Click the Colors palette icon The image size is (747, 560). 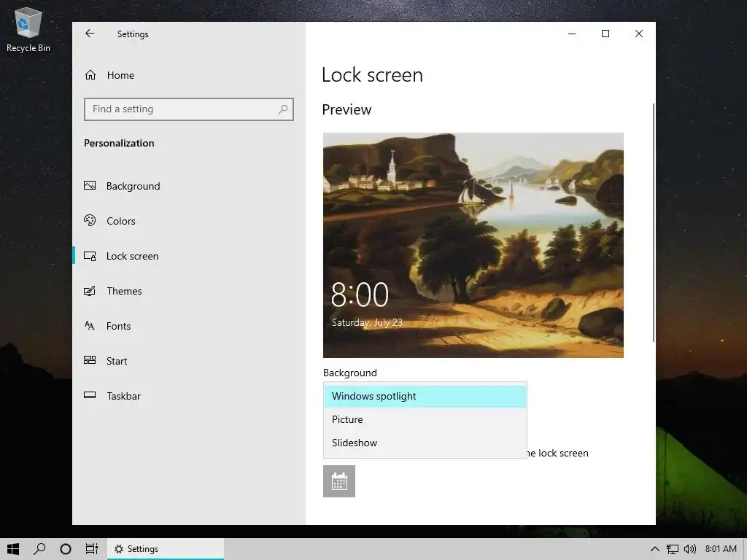pos(90,220)
